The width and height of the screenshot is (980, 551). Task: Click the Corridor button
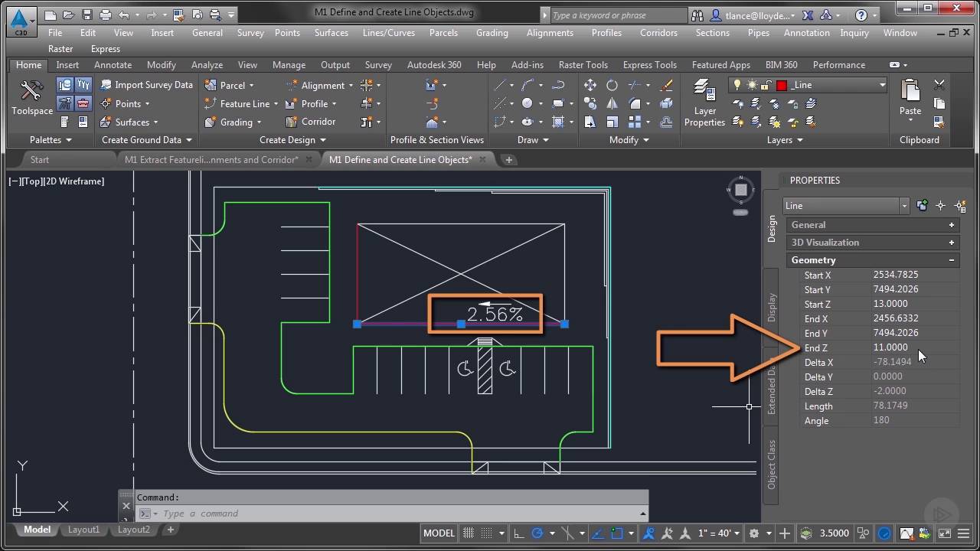(311, 122)
